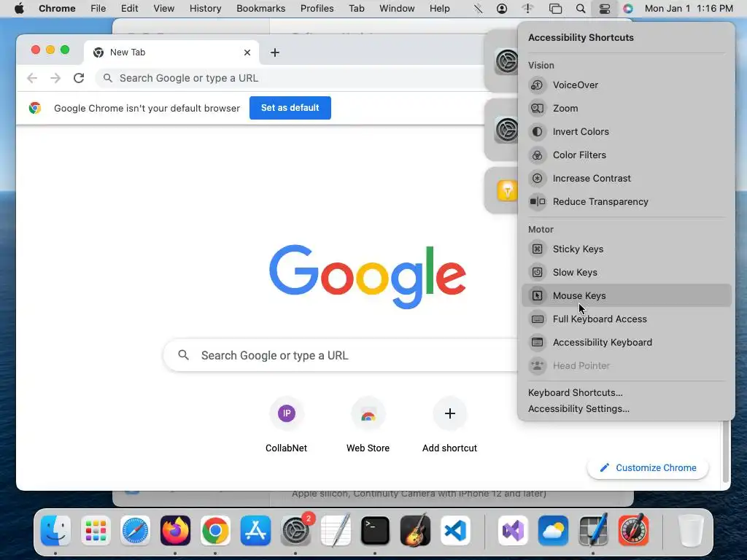
Task: Toggle Zoom accessibility shortcut
Action: coord(627,108)
